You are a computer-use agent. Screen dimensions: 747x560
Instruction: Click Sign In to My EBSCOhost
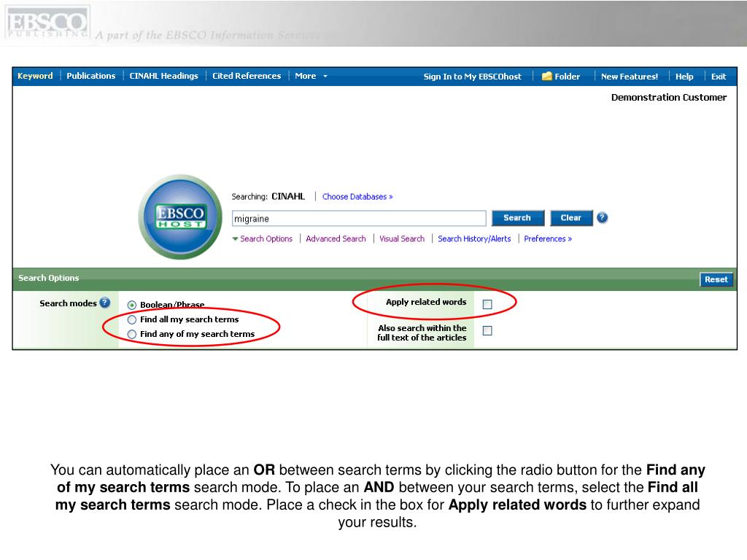473,76
